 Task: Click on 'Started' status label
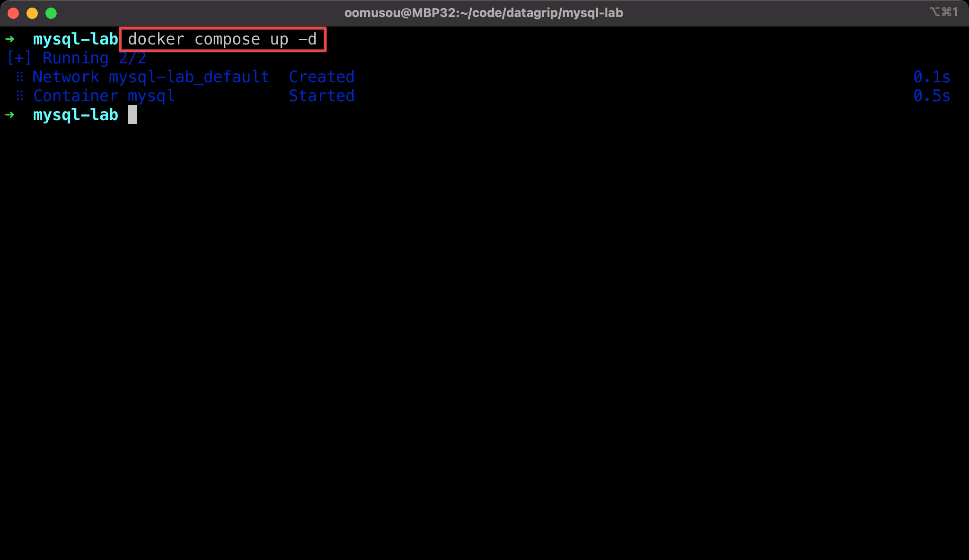(321, 96)
